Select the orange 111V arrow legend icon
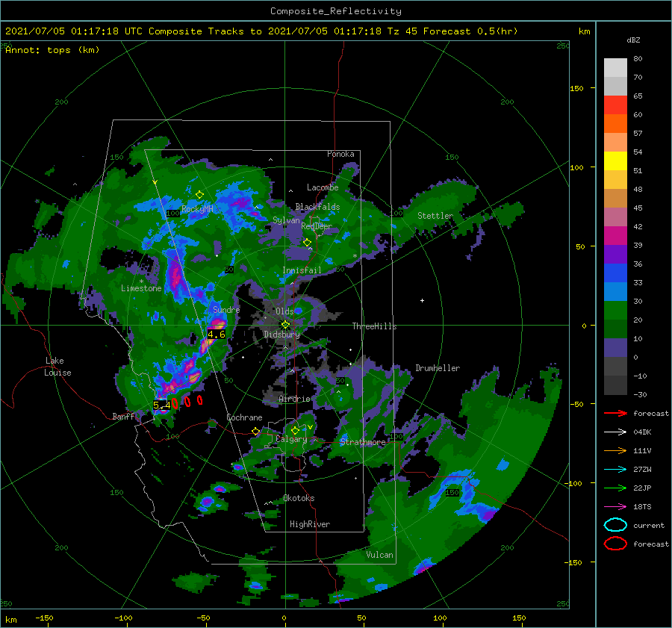The image size is (672, 628). click(615, 450)
